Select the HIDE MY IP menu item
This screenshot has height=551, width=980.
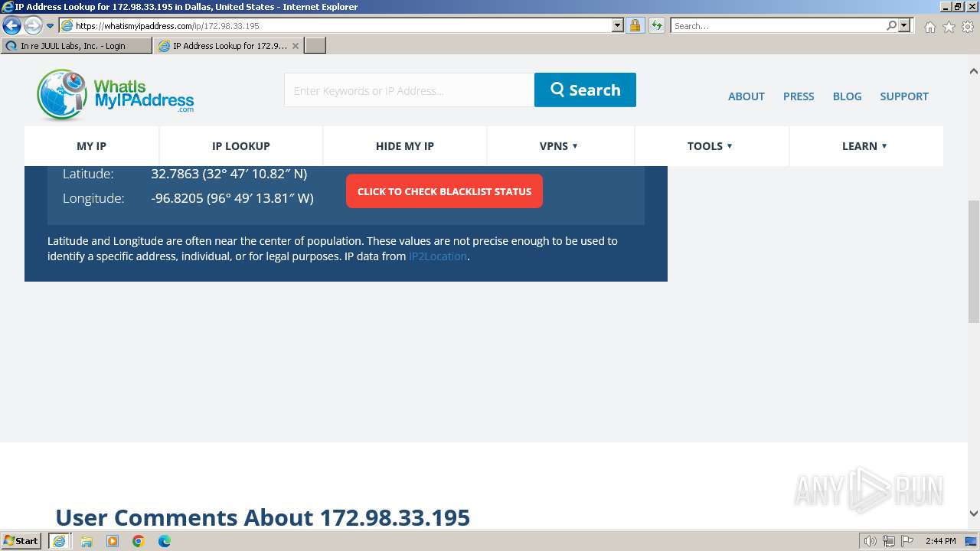click(405, 146)
